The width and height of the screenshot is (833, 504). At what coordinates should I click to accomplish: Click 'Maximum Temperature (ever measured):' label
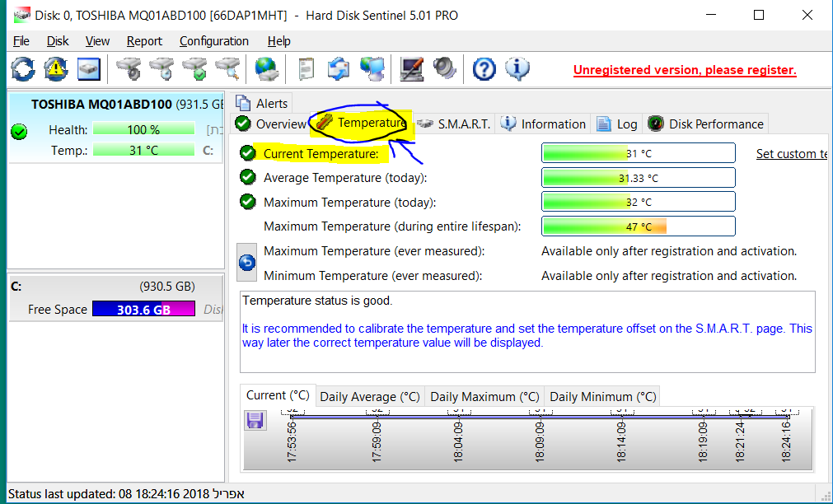coord(374,250)
